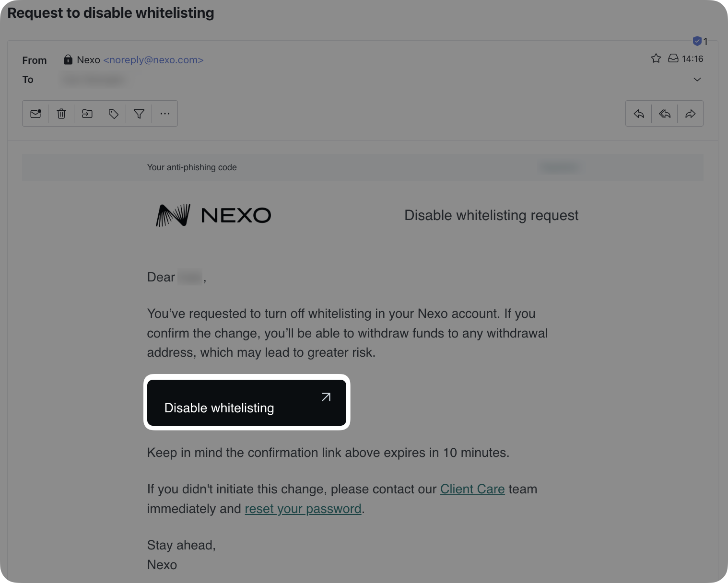This screenshot has height=583, width=728.
Task: Follow the reset your password link
Action: tap(303, 509)
